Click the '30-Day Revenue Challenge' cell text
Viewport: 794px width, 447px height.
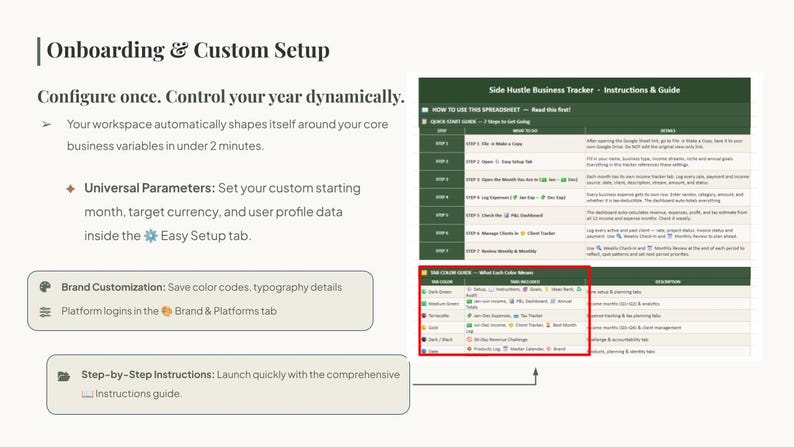(500, 340)
